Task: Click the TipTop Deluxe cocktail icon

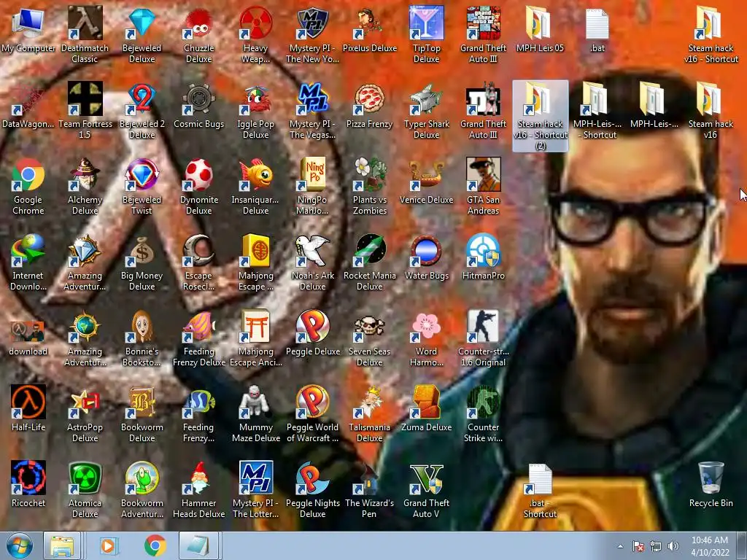Action: 426,23
